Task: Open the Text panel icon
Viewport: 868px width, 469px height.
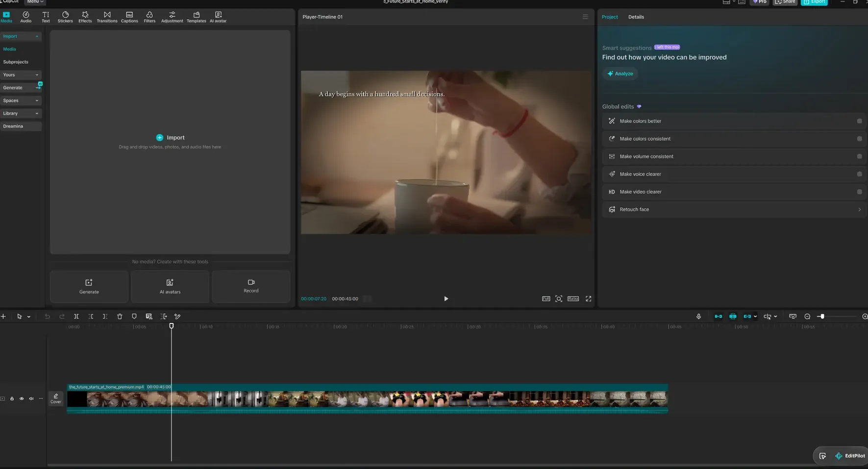Action: point(46,17)
